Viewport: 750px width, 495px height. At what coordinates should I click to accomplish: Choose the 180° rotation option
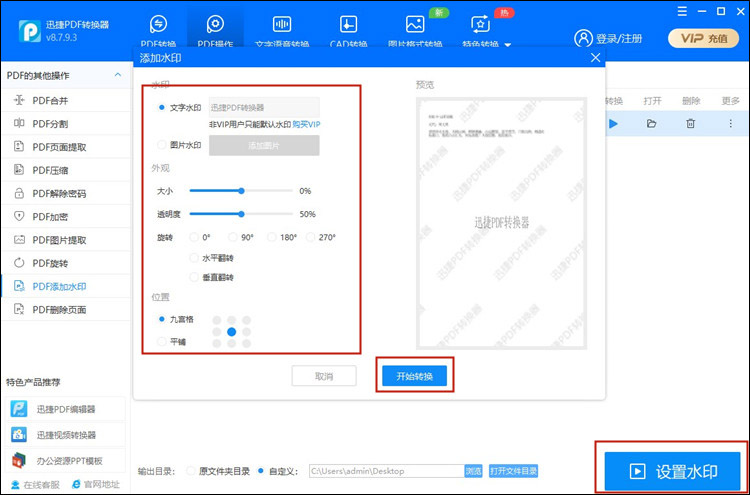point(272,237)
